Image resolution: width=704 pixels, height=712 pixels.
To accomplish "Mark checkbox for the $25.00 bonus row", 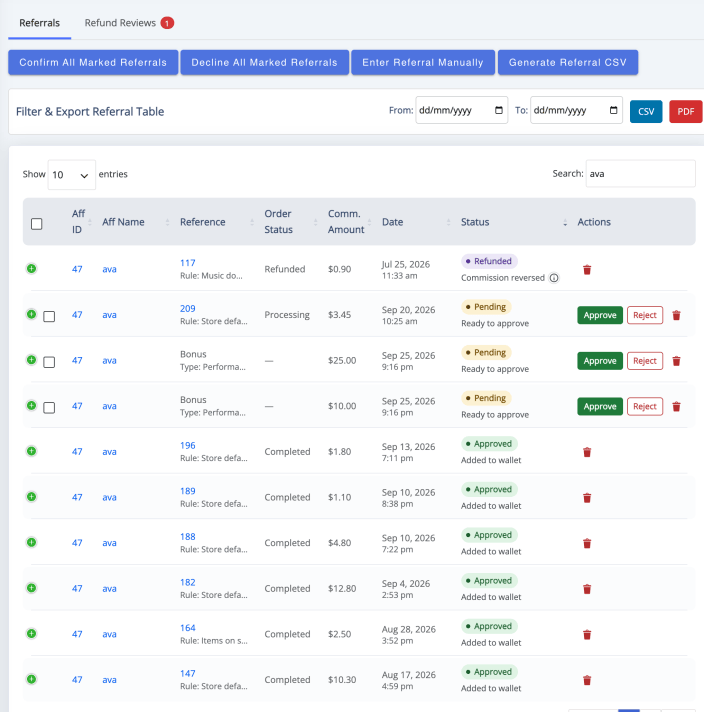I will point(49,362).
